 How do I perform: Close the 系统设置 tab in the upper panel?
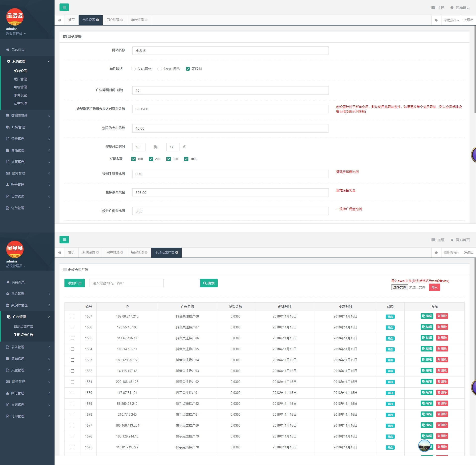pyautogui.click(x=97, y=20)
